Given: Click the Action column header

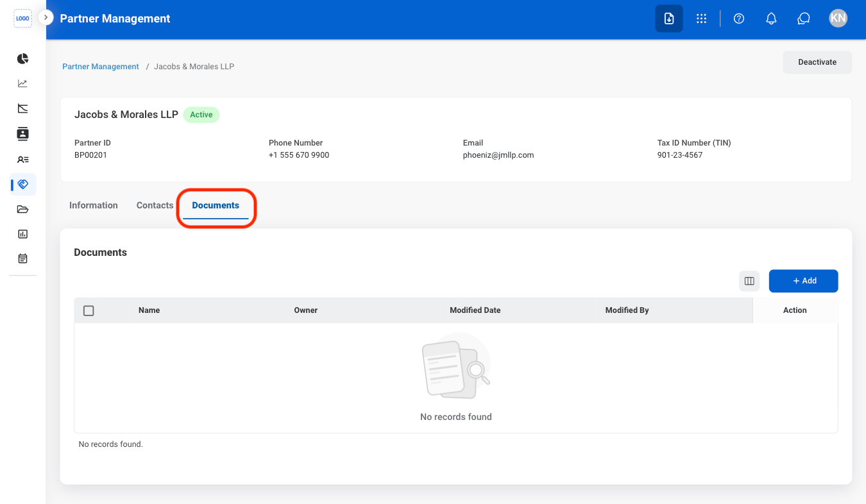Looking at the screenshot, I should pyautogui.click(x=795, y=310).
